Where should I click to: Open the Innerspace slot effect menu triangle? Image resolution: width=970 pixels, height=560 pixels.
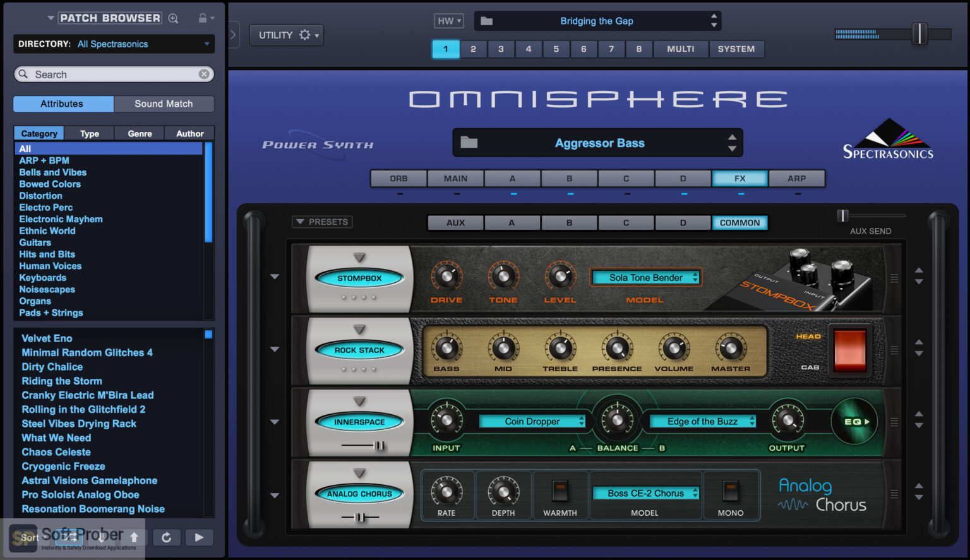pyautogui.click(x=359, y=401)
